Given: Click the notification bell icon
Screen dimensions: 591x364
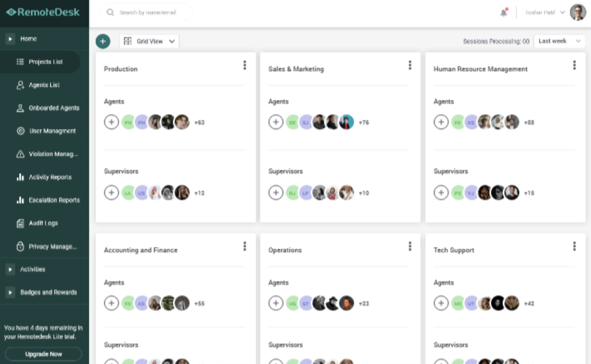Looking at the screenshot, I should point(504,12).
